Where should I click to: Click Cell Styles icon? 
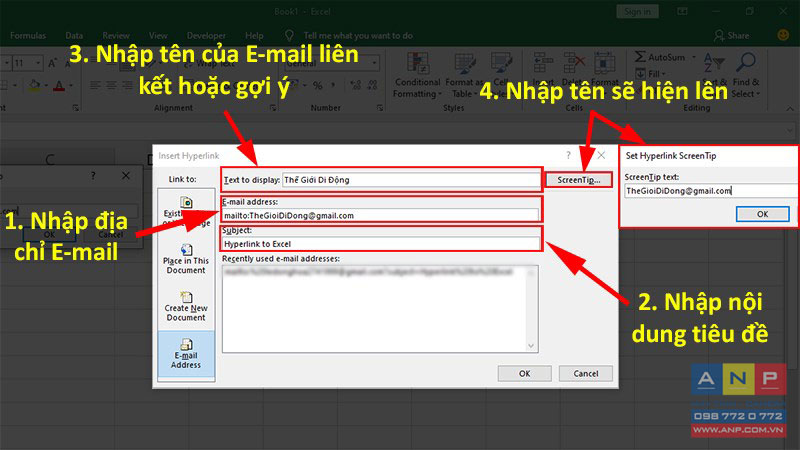point(501,63)
